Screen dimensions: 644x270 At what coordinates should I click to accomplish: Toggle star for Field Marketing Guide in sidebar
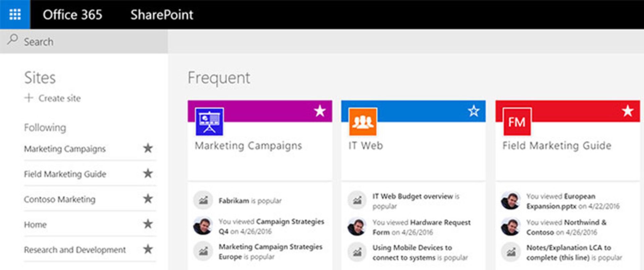(x=148, y=173)
